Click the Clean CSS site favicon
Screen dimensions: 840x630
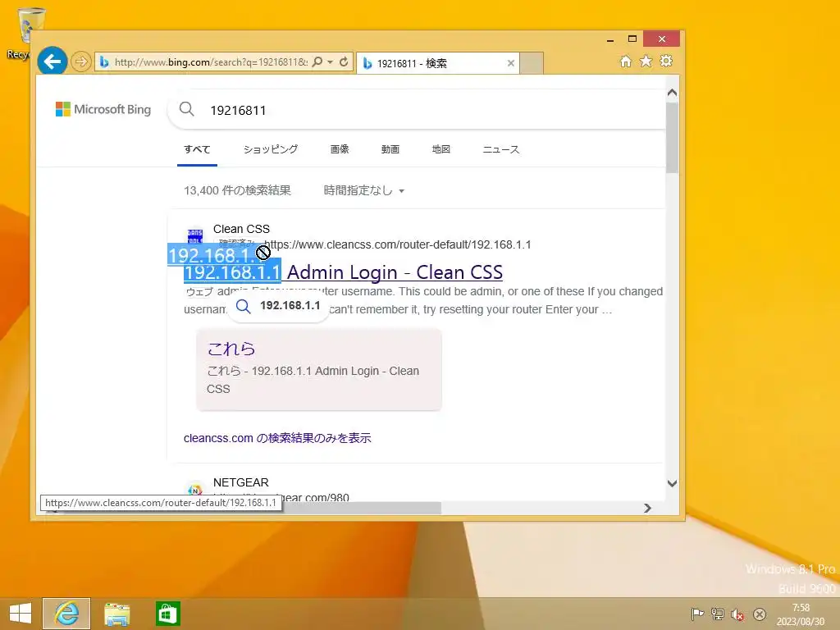click(195, 236)
